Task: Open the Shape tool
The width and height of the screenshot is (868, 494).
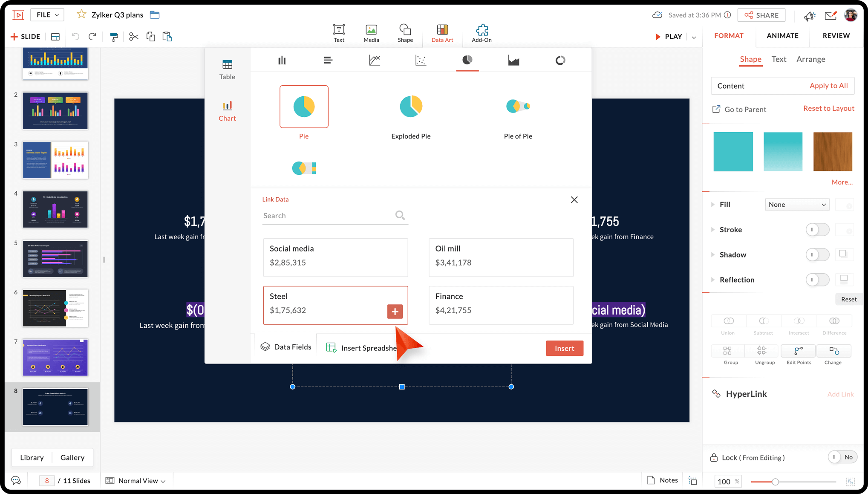Action: [x=405, y=33]
